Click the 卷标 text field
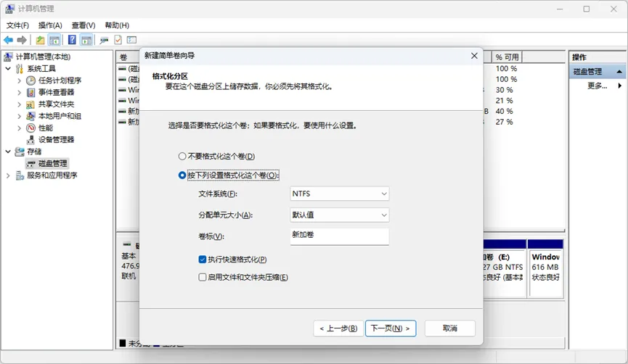 [339, 236]
